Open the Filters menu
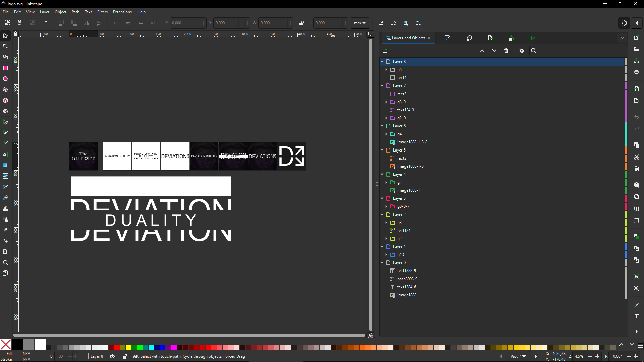 pos(102,12)
